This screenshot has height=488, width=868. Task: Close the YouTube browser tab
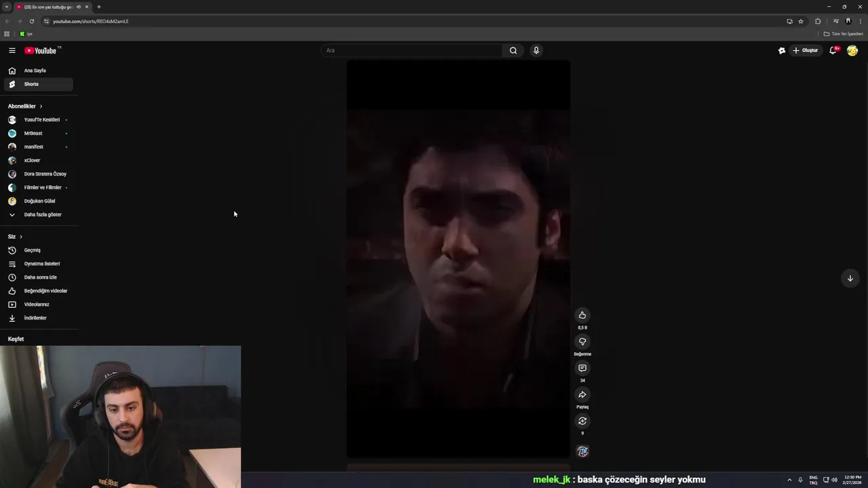(x=87, y=7)
